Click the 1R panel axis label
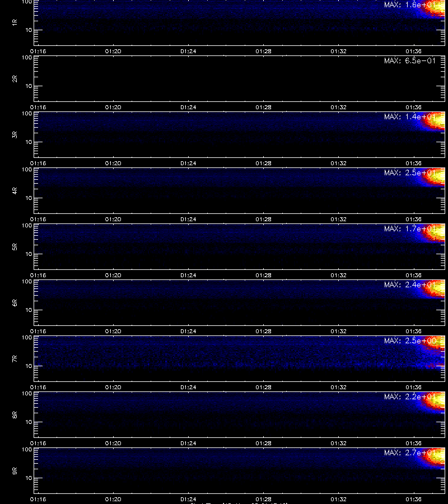The image size is (448, 504). pos(15,22)
